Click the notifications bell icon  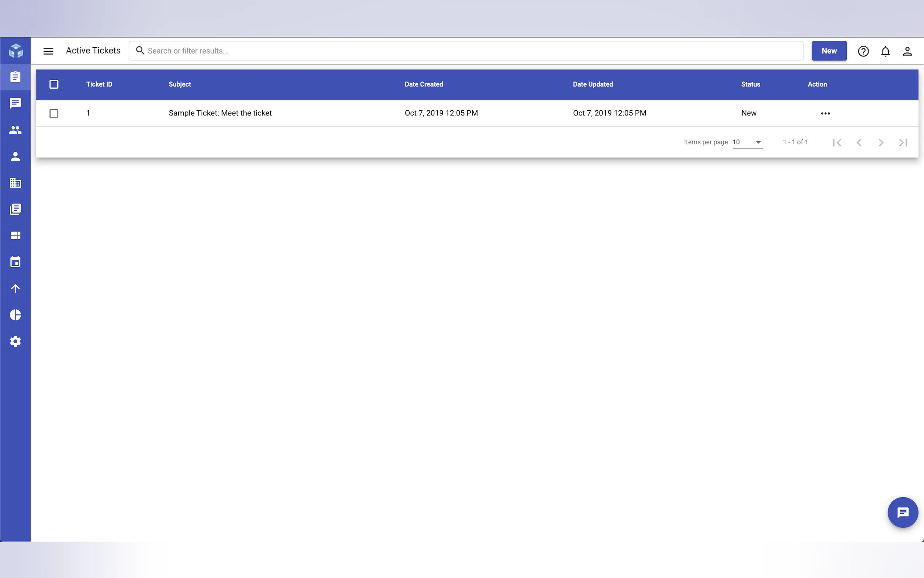885,51
